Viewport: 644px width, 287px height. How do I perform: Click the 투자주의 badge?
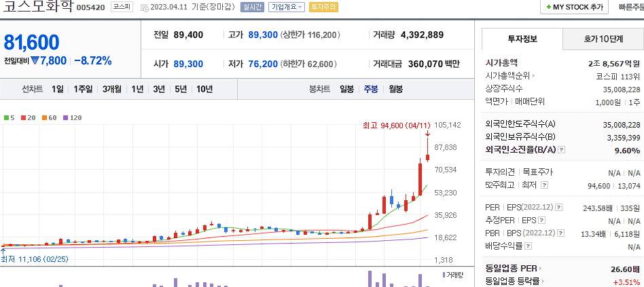[323, 7]
